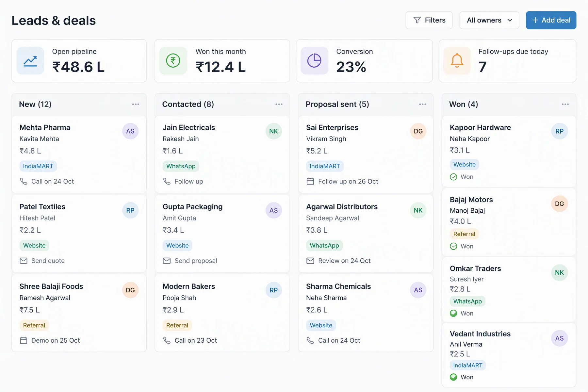Image resolution: width=588 pixels, height=392 pixels.
Task: Open the Omkar Traders deal title
Action: click(475, 269)
